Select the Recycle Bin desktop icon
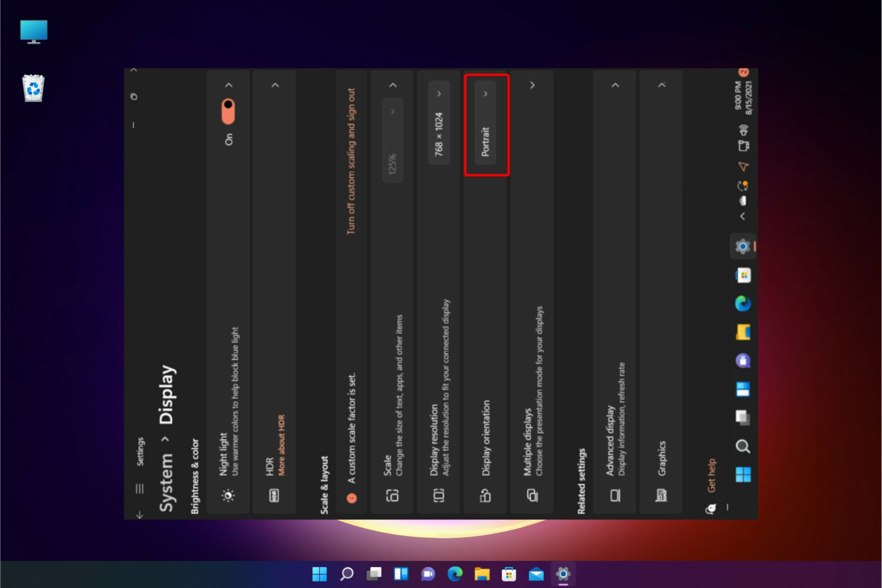 (33, 88)
